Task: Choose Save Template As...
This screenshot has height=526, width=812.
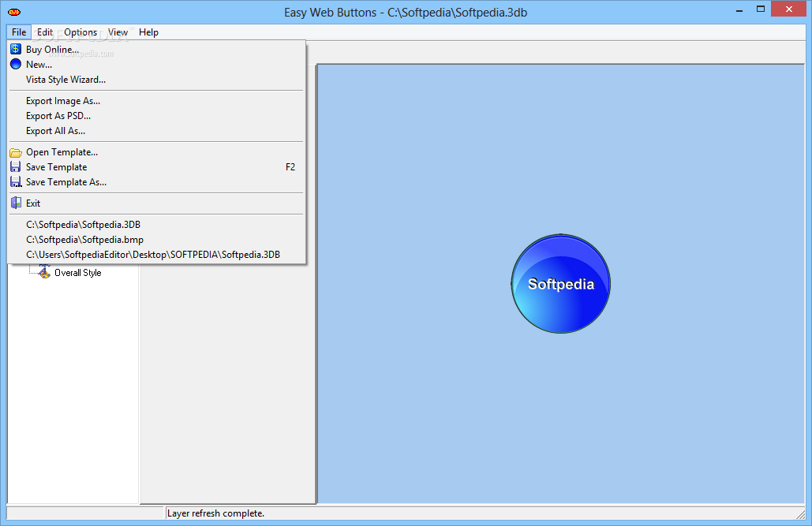Action: 156,181
